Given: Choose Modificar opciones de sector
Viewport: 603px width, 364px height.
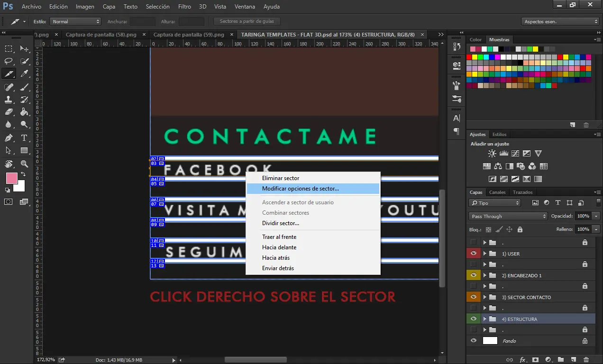Looking at the screenshot, I should 313,189.
